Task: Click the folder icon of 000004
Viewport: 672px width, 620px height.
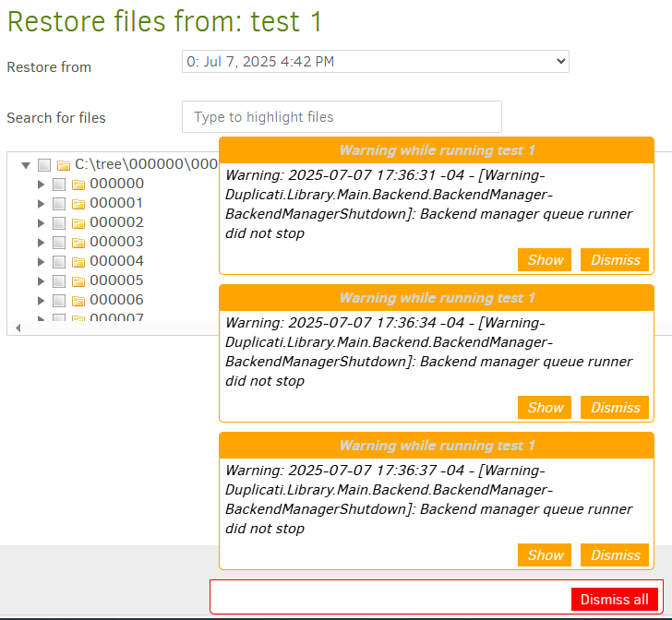Action: 78,262
